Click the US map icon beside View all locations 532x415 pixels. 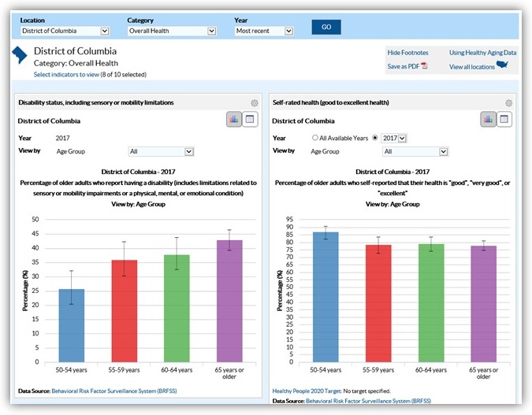point(503,65)
